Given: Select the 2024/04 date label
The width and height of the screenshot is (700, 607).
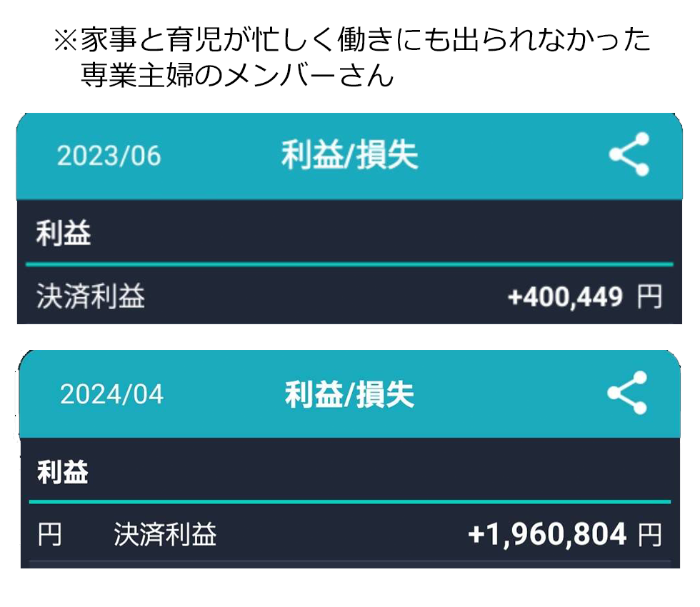Looking at the screenshot, I should click(111, 394).
